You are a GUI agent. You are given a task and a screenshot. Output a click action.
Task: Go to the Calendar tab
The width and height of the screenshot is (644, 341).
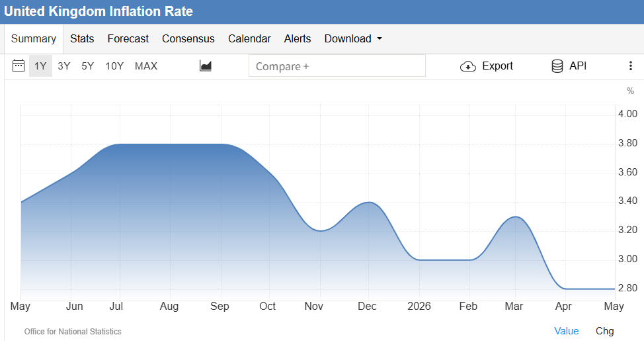[249, 38]
